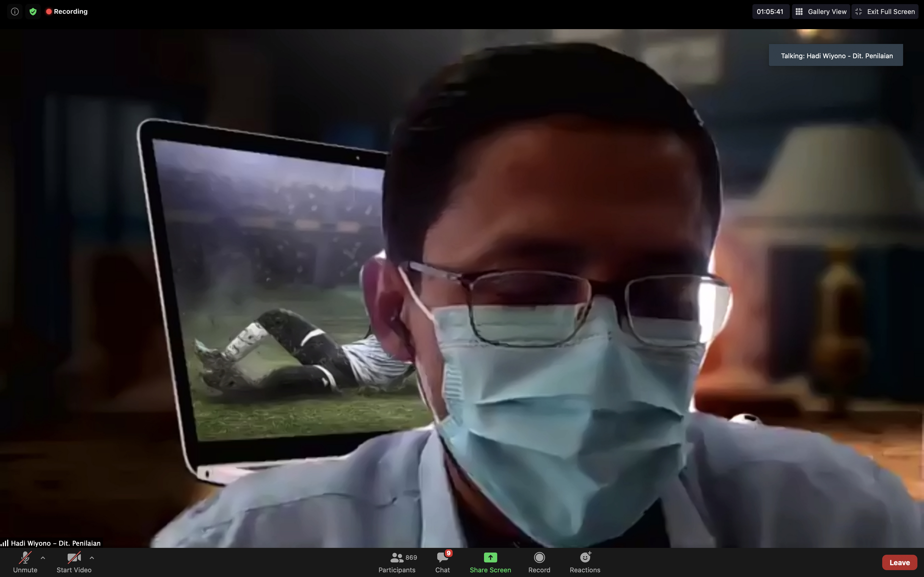Click the green Share Screen icon
Image resolution: width=924 pixels, height=577 pixels.
(x=490, y=557)
